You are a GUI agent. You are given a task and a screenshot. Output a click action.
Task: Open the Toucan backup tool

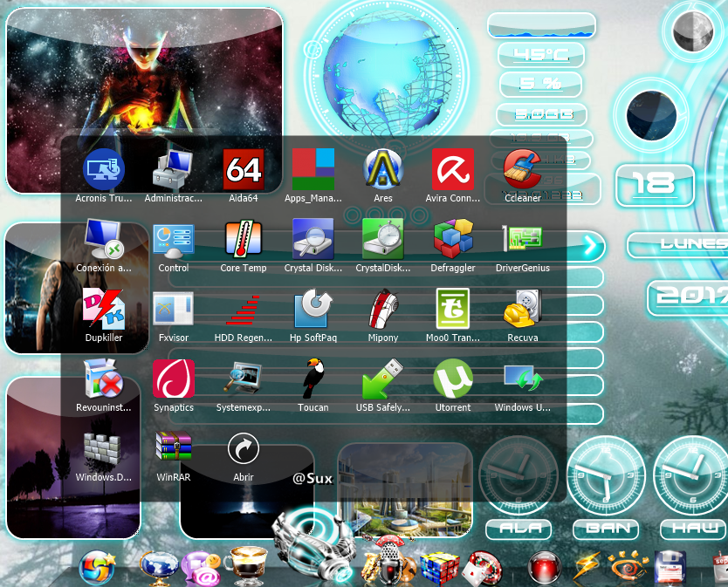tap(313, 380)
